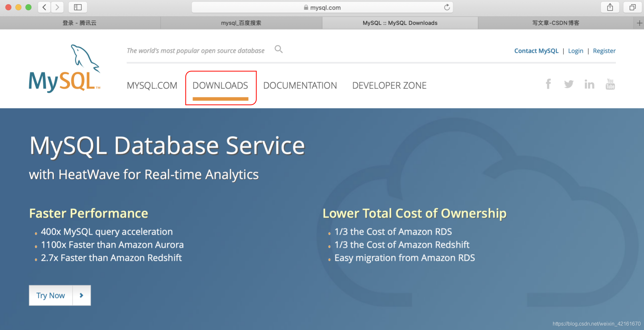644x330 pixels.
Task: Switch to the 写文章-CSDN博客 tab
Action: 556,23
